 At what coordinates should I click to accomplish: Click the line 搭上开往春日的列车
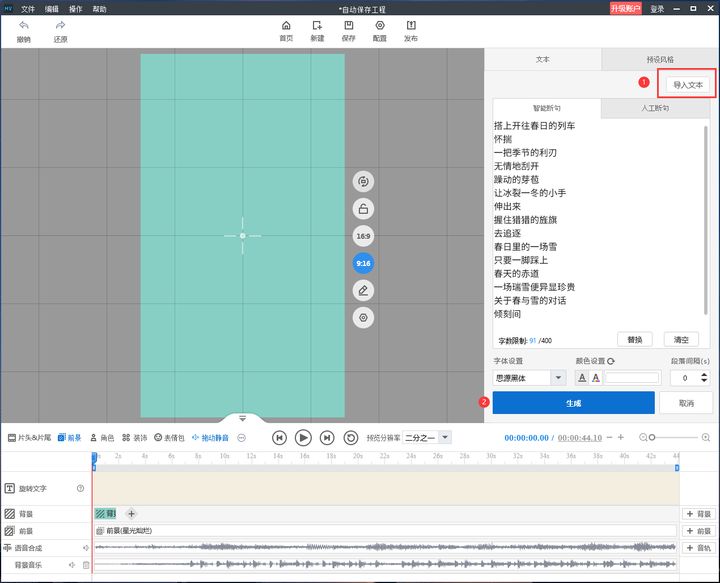[534, 126]
